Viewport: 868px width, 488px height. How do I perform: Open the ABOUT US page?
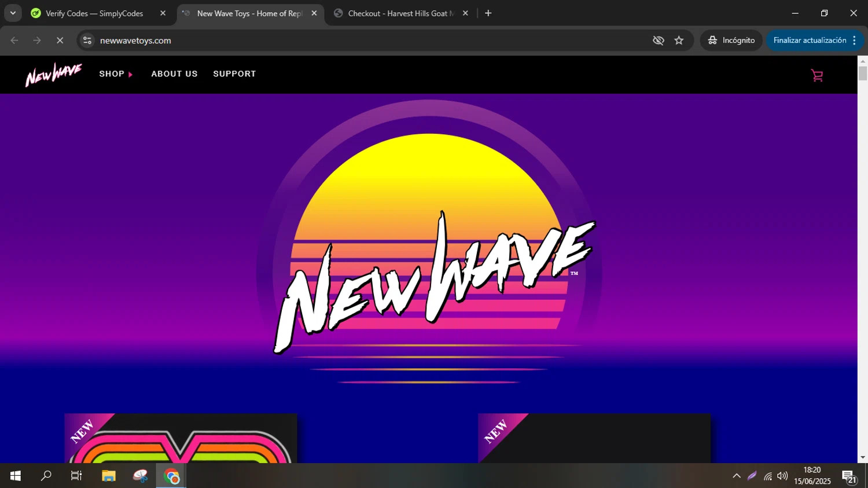174,74
